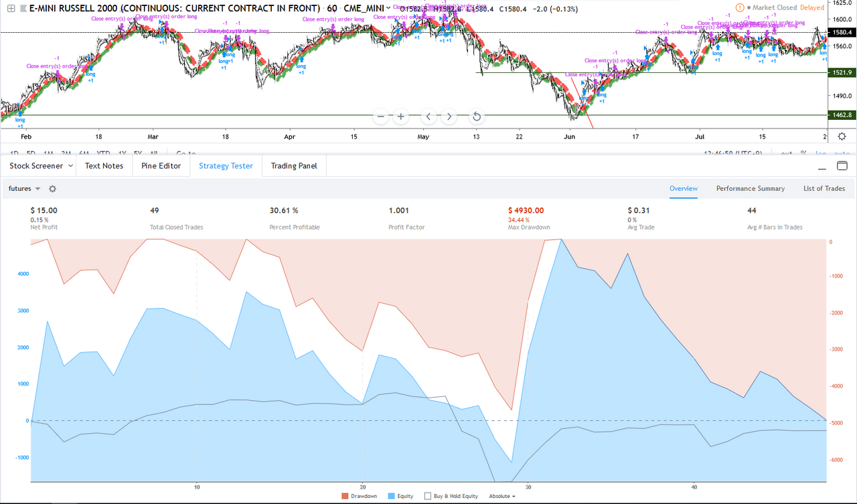Screen dimensions: 857x504
Task: Open the Absolute dropdown in legend
Action: (x=502, y=496)
